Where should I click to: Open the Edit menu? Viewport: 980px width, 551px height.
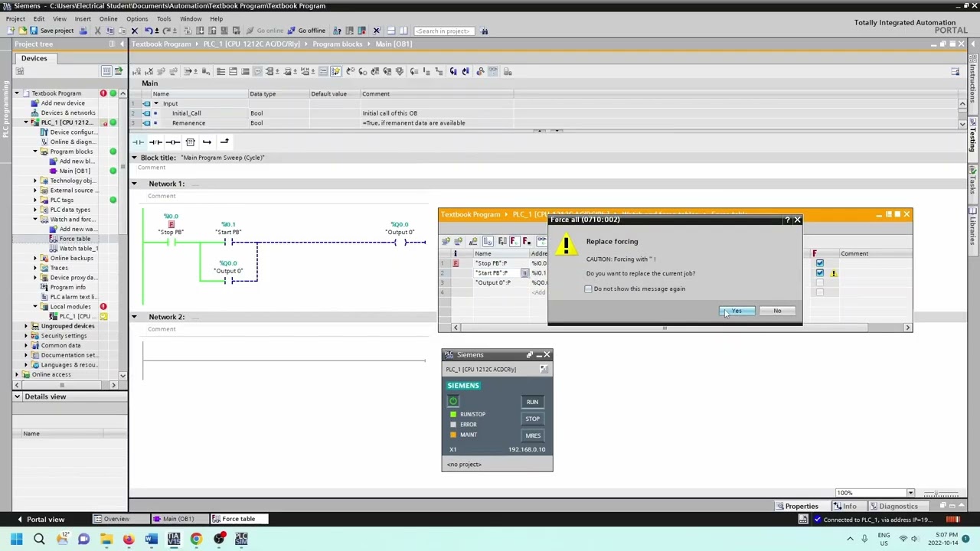coord(39,19)
